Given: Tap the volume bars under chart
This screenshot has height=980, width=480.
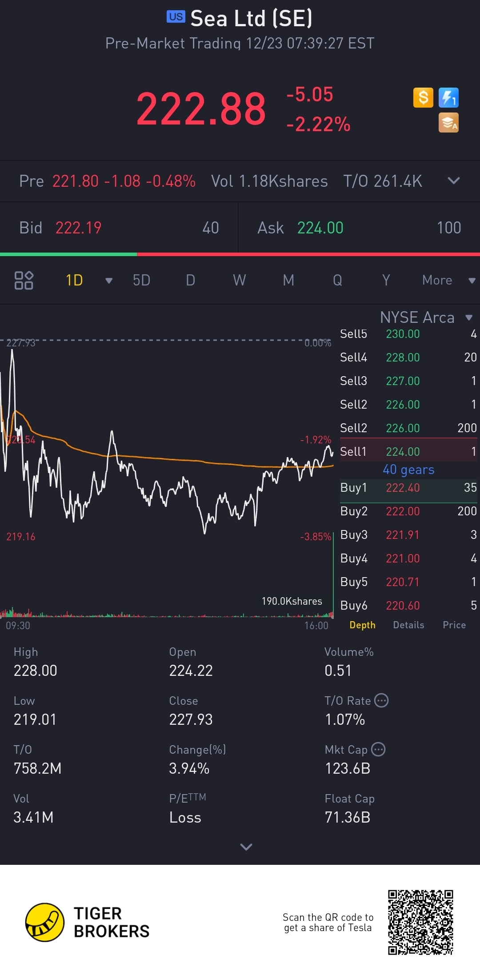Looking at the screenshot, I should (x=167, y=613).
